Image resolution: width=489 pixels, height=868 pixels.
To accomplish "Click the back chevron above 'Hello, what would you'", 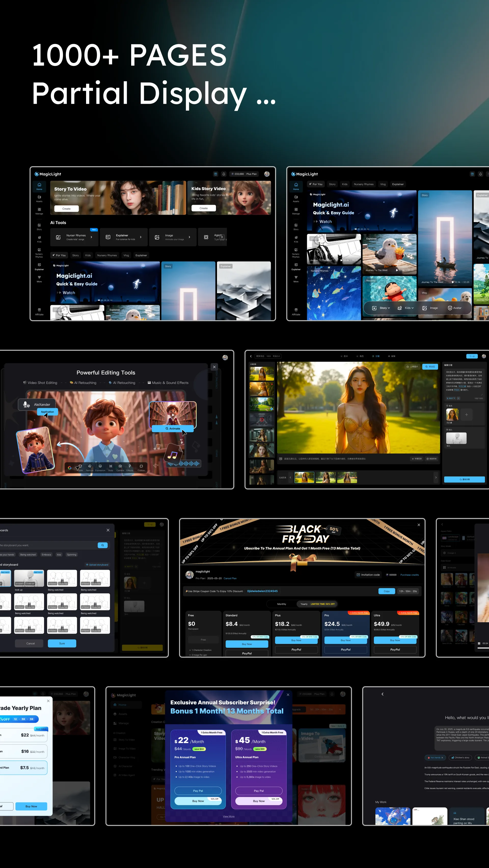I will 383,694.
